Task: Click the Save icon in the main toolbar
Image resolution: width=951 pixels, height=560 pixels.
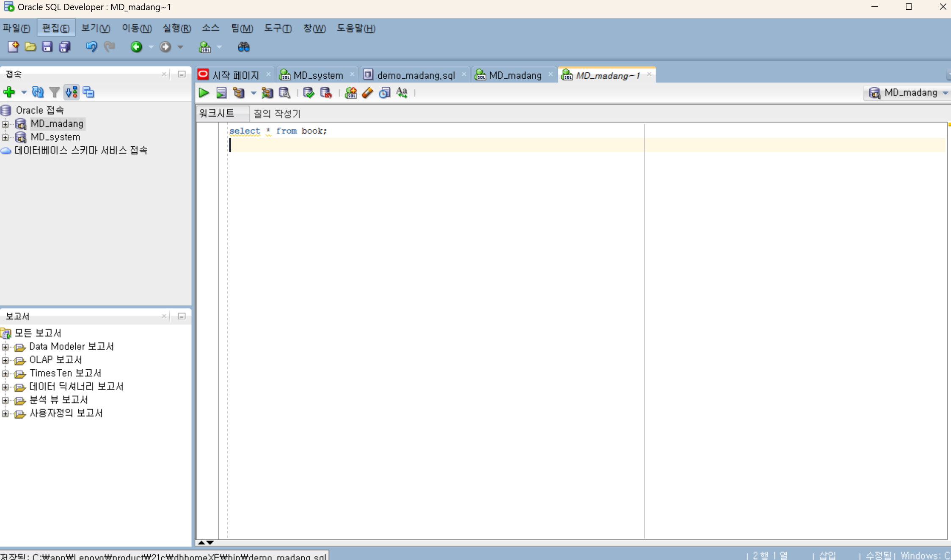Action: coord(47,47)
